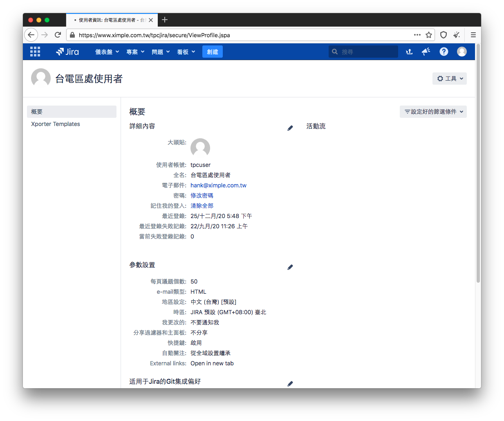Click the 從全域設置繼承 value

click(x=211, y=353)
